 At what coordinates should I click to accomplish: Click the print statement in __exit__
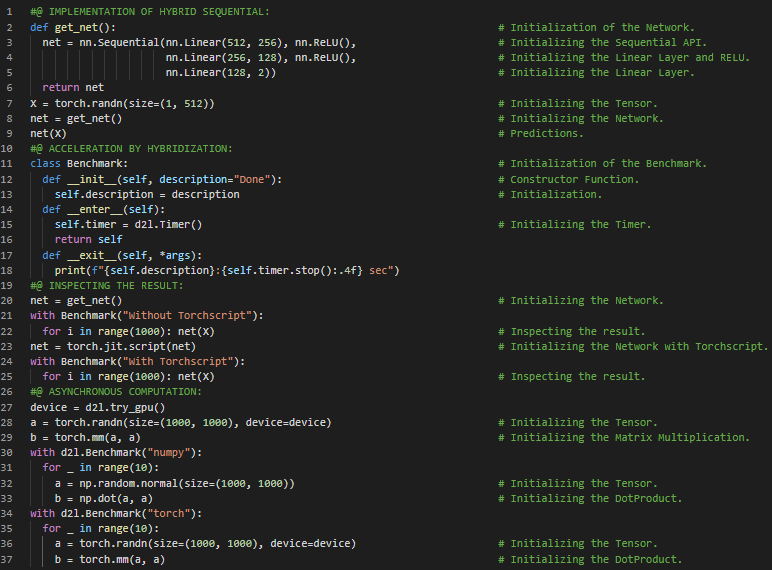227,270
